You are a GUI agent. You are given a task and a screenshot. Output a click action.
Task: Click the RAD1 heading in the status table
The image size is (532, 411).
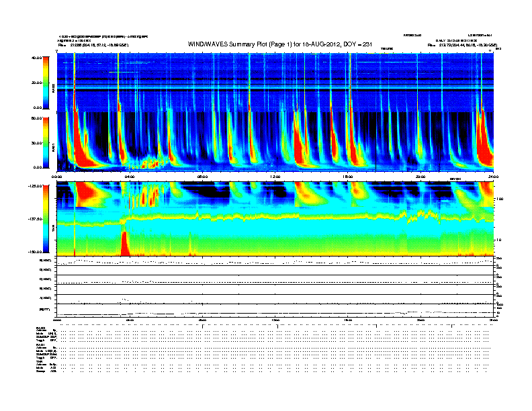click(x=40, y=345)
